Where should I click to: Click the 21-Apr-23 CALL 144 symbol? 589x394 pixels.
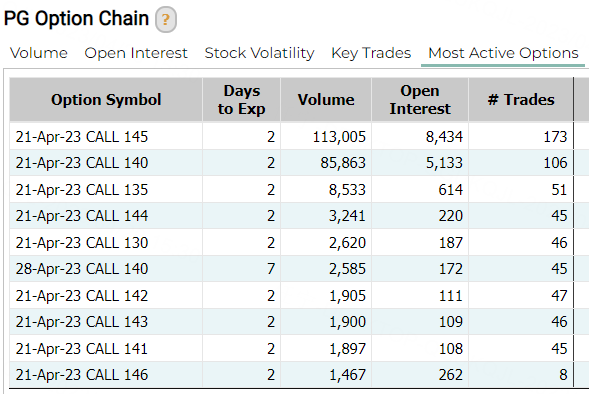click(x=82, y=216)
